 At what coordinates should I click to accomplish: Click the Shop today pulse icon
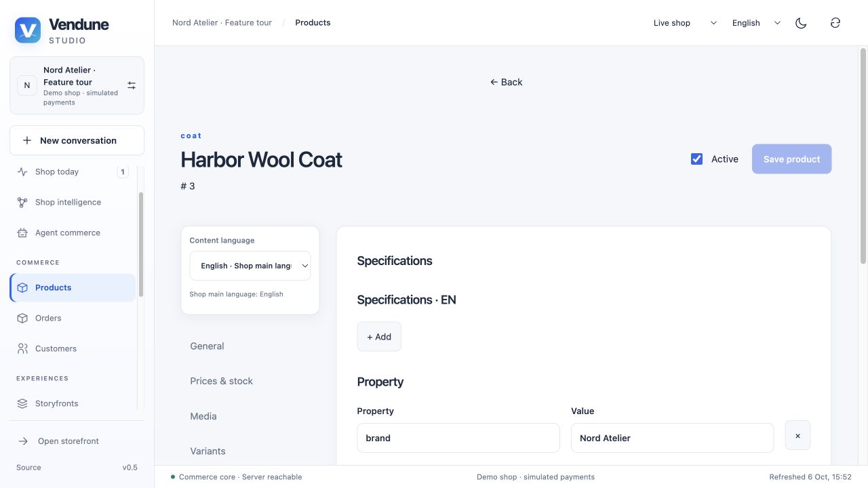(x=22, y=171)
